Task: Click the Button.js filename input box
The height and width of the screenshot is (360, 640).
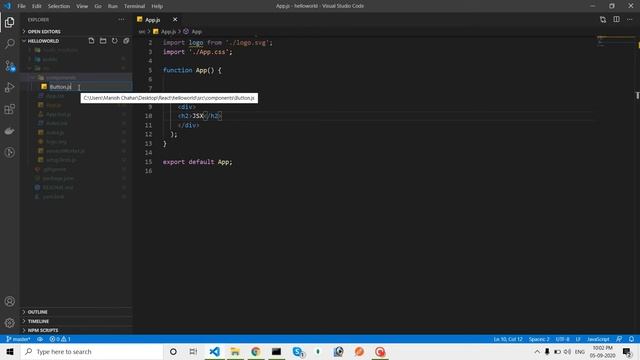Action: point(90,87)
